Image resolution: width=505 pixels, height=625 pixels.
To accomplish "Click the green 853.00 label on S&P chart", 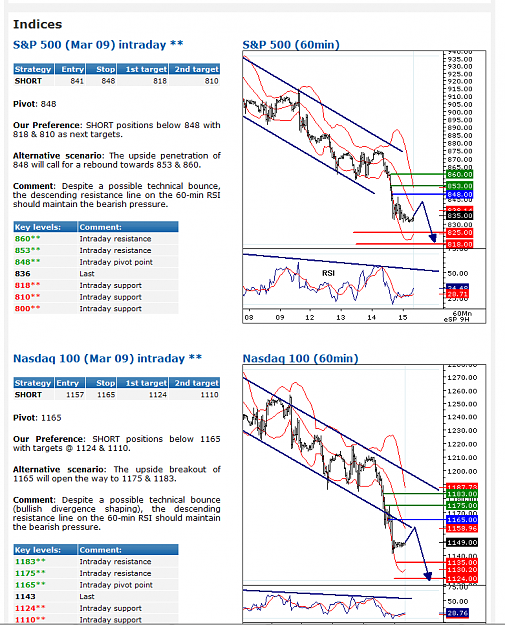I will click(459, 186).
